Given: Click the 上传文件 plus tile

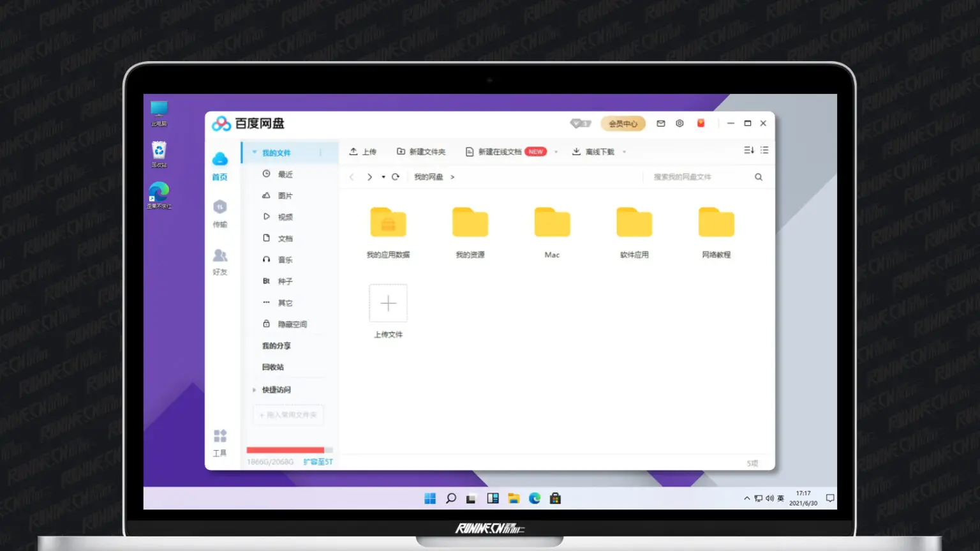Looking at the screenshot, I should click(388, 303).
